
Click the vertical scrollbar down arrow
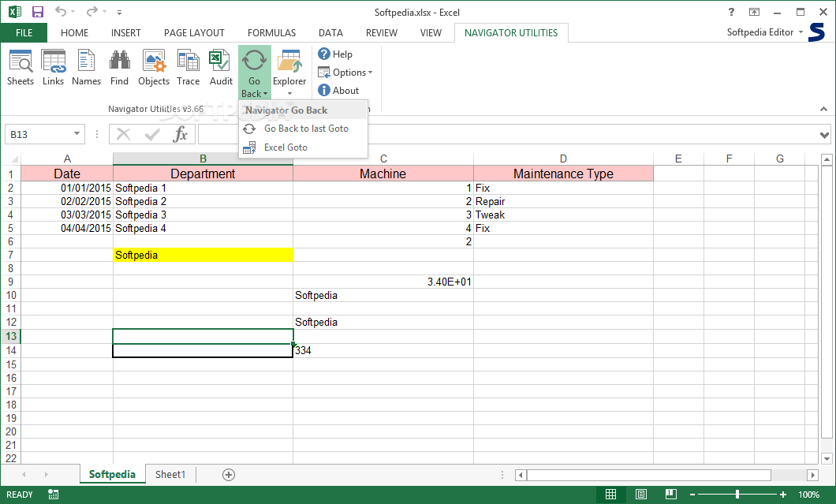(827, 458)
